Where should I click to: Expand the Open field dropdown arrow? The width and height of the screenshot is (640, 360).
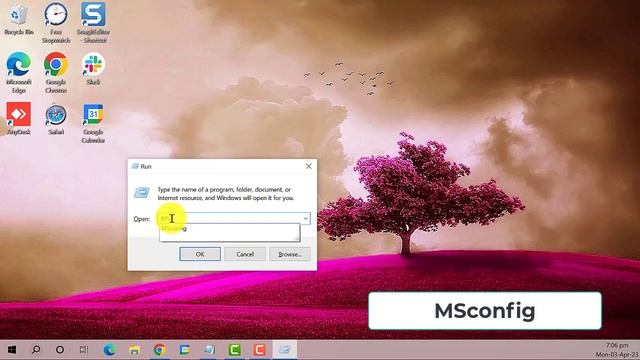(305, 219)
